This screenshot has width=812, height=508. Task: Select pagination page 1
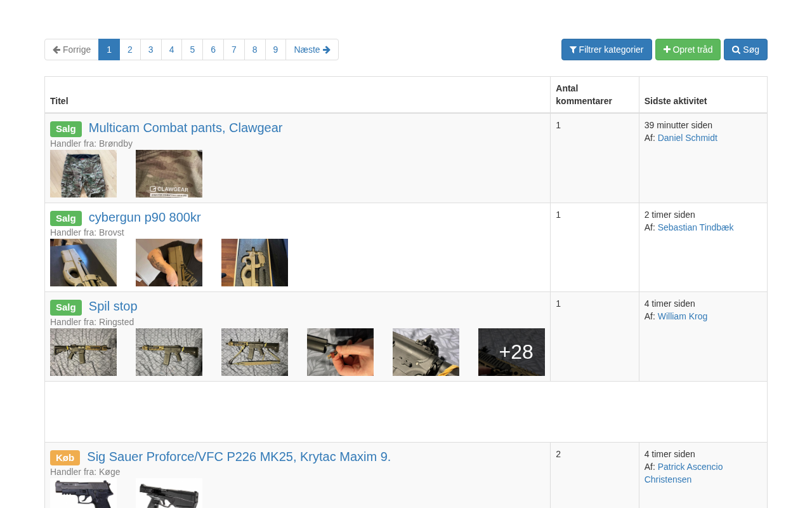(x=109, y=50)
